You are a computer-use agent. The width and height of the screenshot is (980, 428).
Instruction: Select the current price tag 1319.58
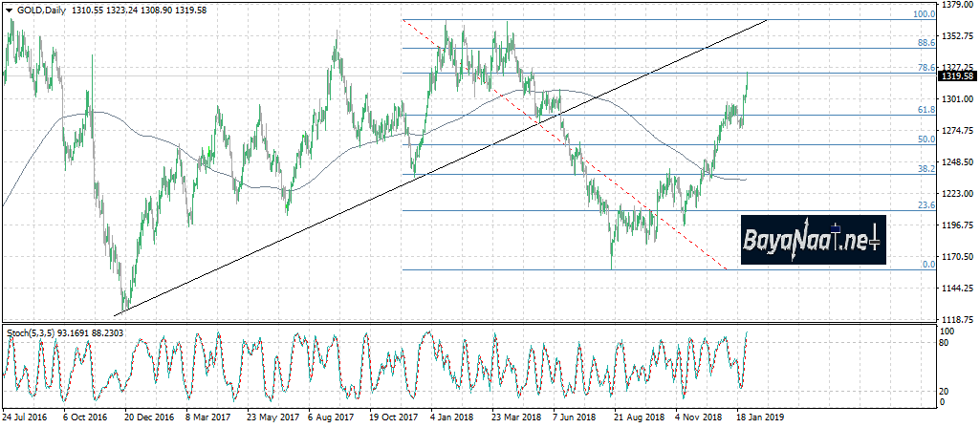pos(957,75)
